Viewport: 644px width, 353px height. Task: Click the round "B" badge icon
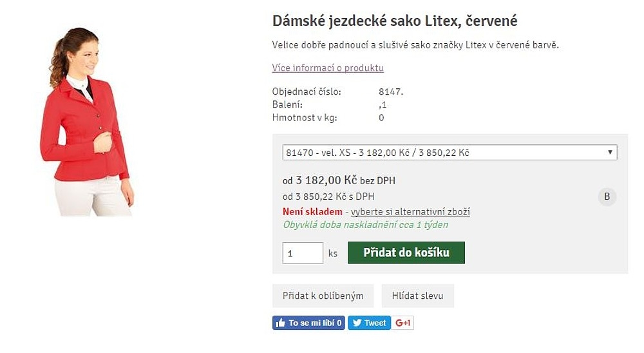(607, 196)
